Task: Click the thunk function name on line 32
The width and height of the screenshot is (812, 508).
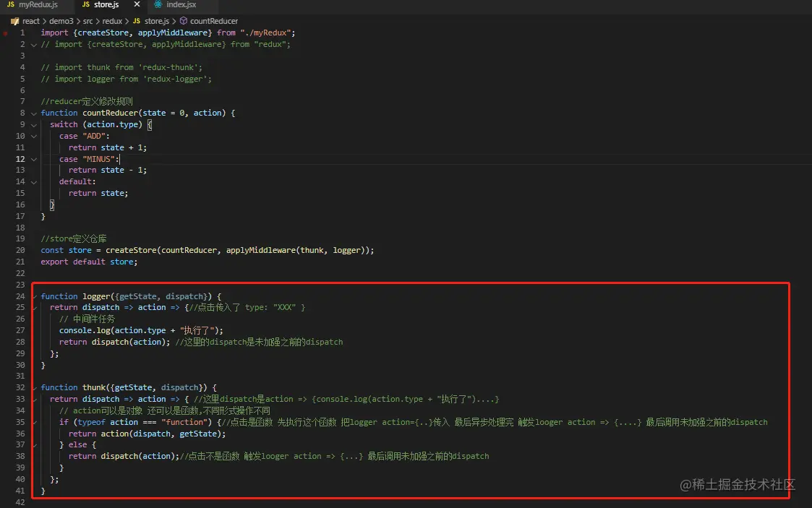Action: pos(94,387)
